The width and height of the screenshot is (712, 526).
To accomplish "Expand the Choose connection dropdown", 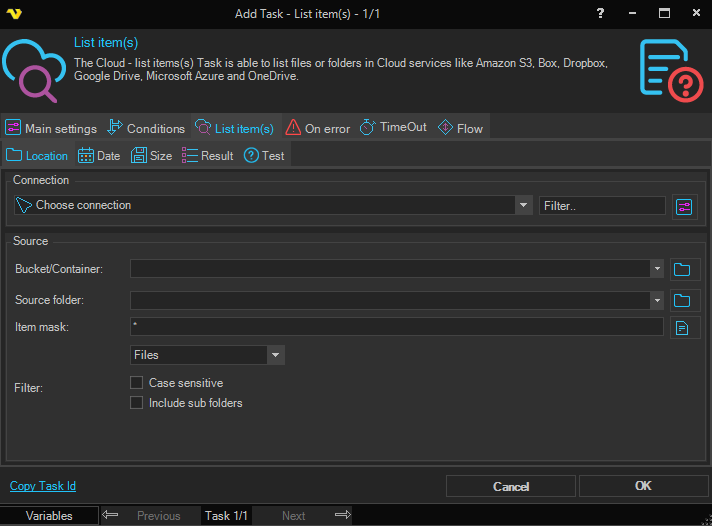I will pyautogui.click(x=524, y=205).
